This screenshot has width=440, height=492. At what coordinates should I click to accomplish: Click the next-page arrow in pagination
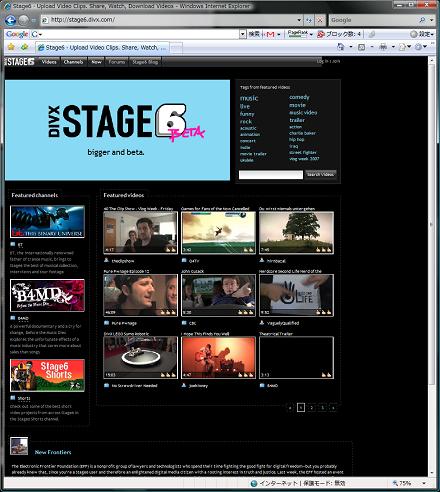pyautogui.click(x=333, y=407)
